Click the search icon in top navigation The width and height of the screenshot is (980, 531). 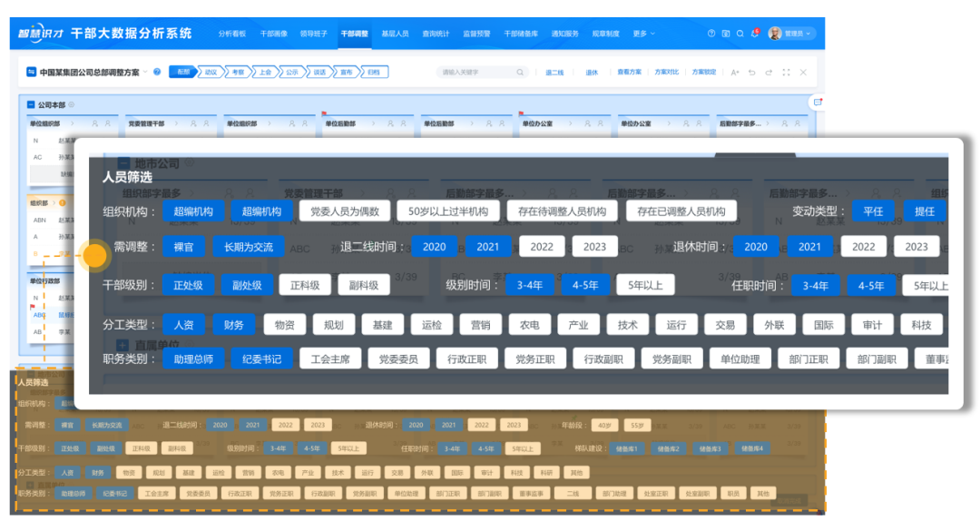click(740, 34)
